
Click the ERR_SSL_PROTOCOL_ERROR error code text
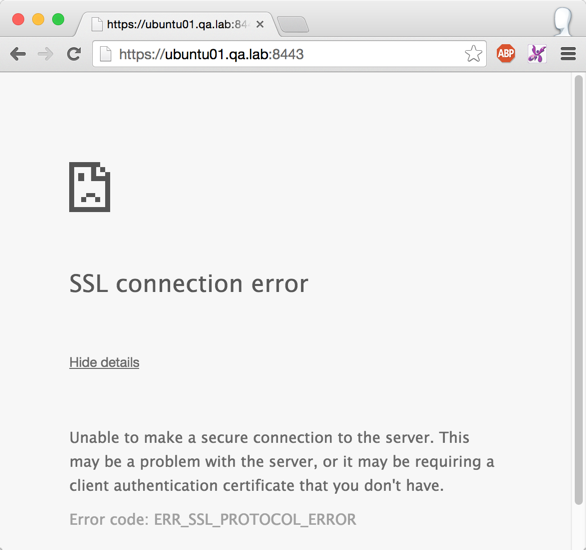pyautogui.click(x=255, y=519)
